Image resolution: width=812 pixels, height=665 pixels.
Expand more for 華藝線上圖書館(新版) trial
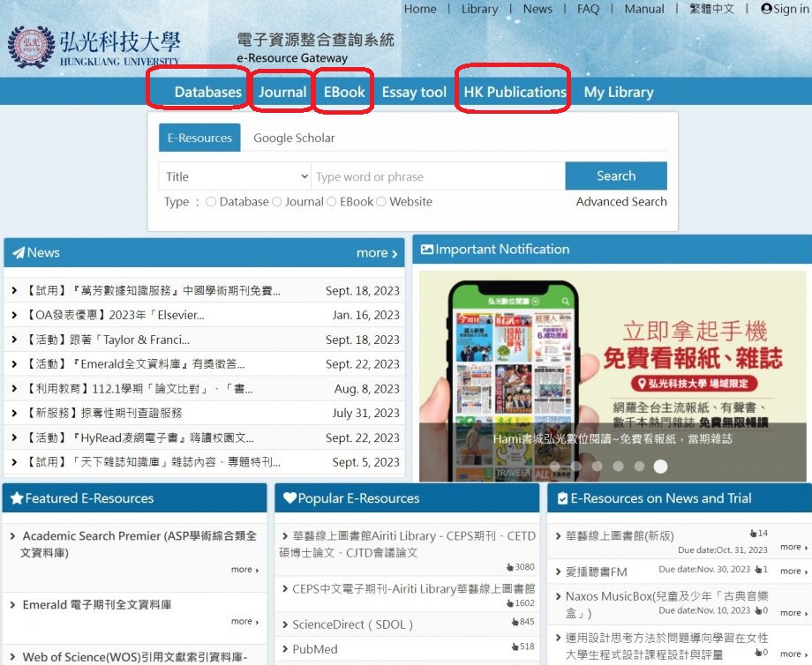point(793,547)
